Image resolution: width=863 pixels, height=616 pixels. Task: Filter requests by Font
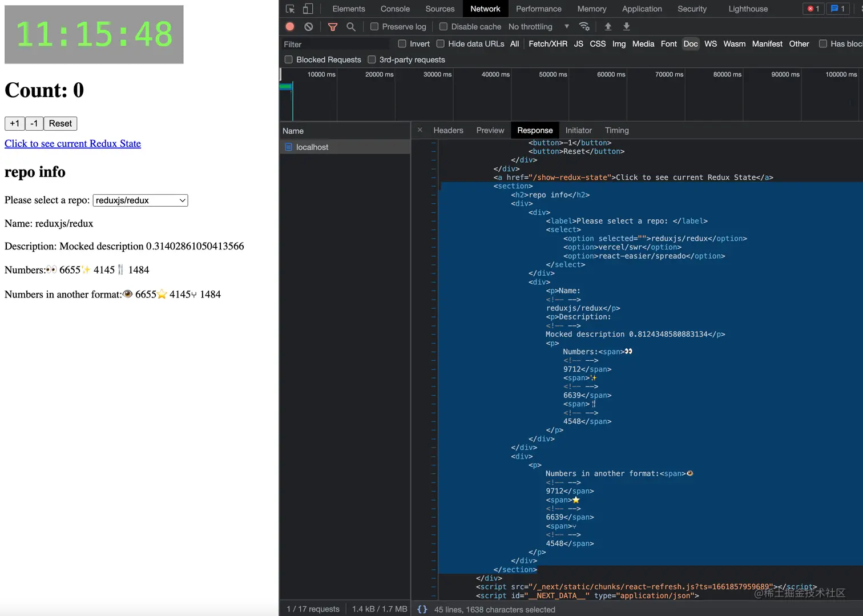[669, 44]
